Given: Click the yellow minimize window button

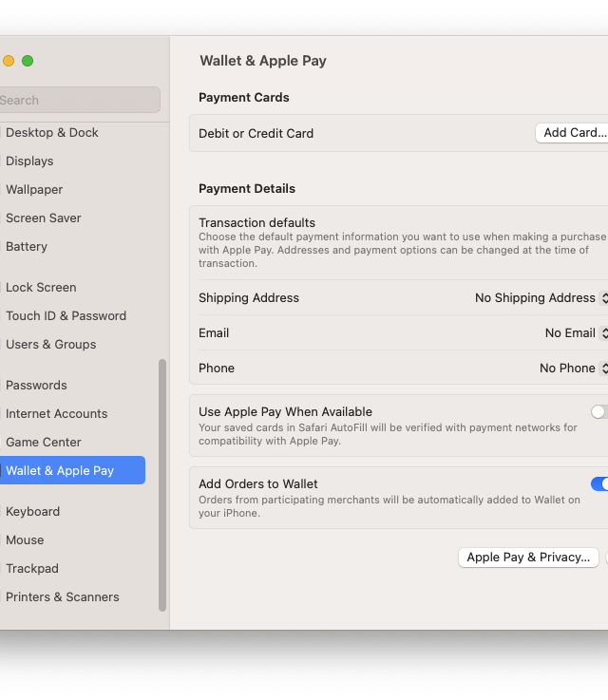Looking at the screenshot, I should click(x=9, y=61).
